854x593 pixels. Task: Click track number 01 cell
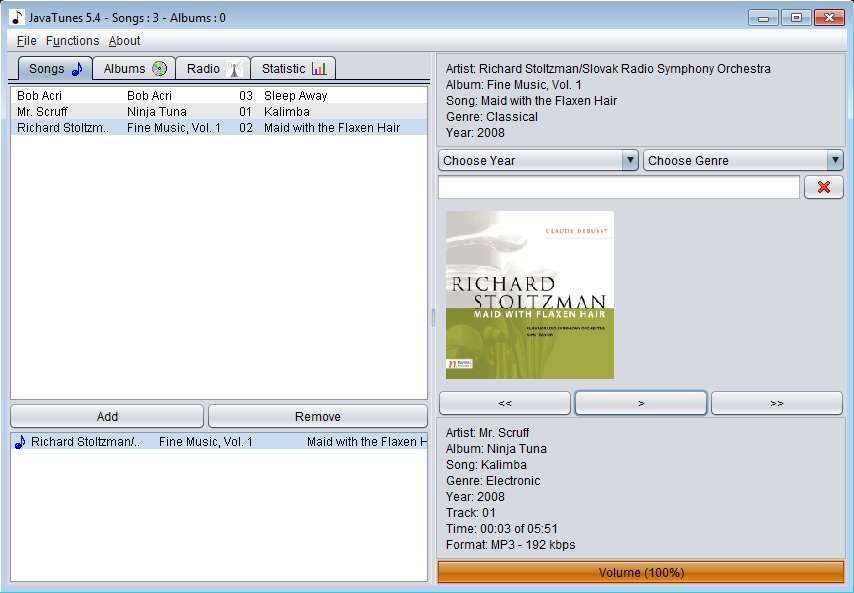(246, 112)
